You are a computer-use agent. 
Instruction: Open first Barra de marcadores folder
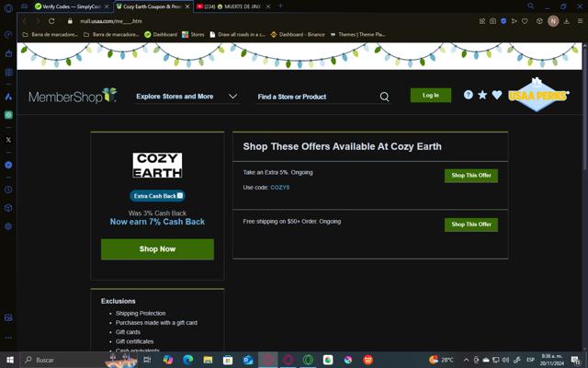pos(51,35)
